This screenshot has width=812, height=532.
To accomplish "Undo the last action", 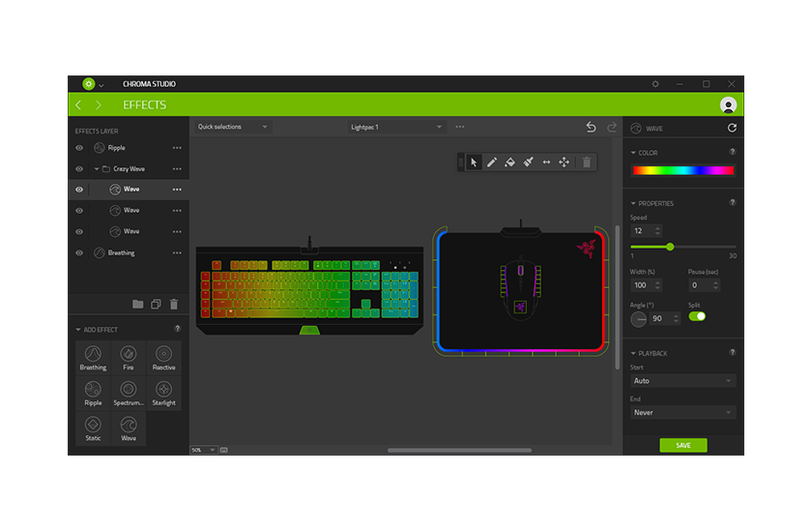I will [591, 127].
